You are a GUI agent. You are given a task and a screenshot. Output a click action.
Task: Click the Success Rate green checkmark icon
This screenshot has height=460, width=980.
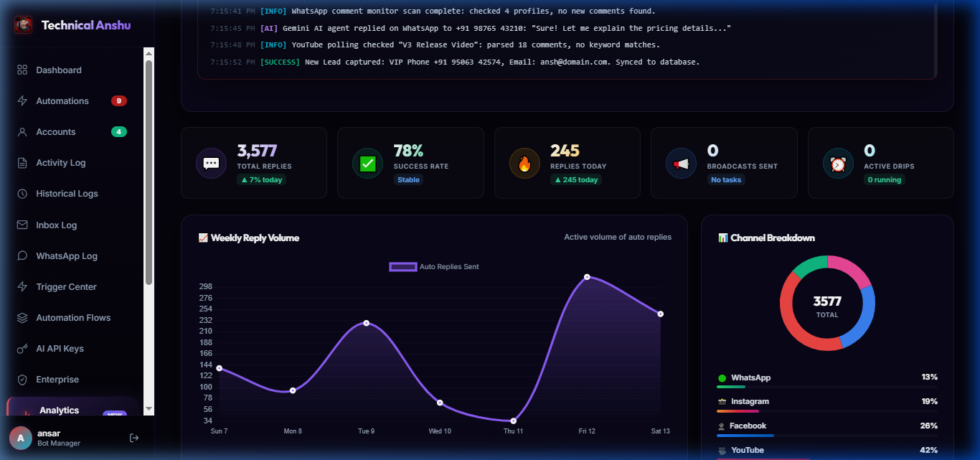pyautogui.click(x=367, y=163)
